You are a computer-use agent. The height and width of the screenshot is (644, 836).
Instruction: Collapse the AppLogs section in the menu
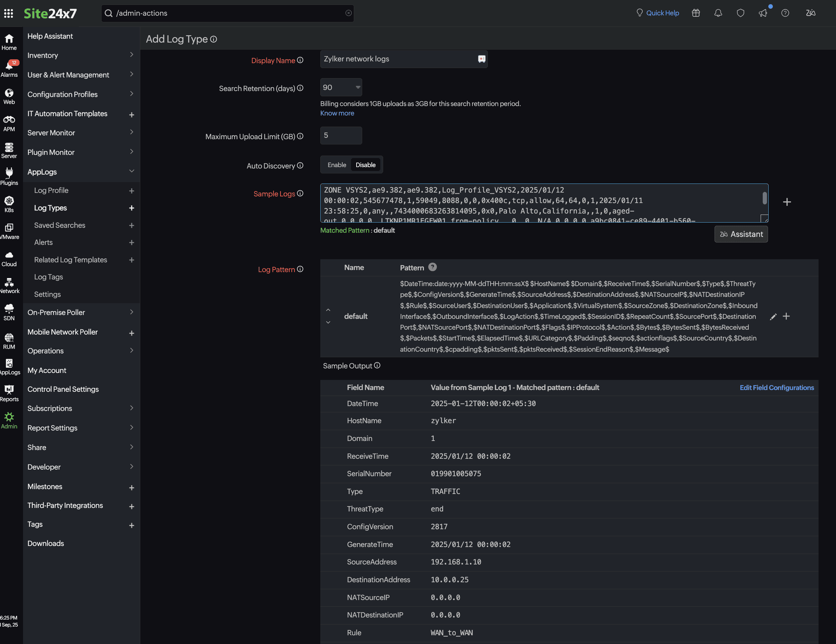pyautogui.click(x=132, y=171)
